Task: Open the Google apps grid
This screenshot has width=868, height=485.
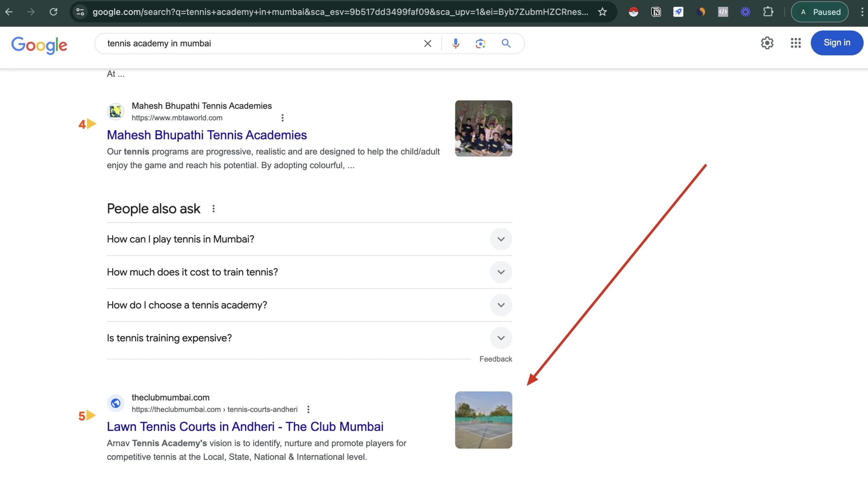Action: point(795,43)
